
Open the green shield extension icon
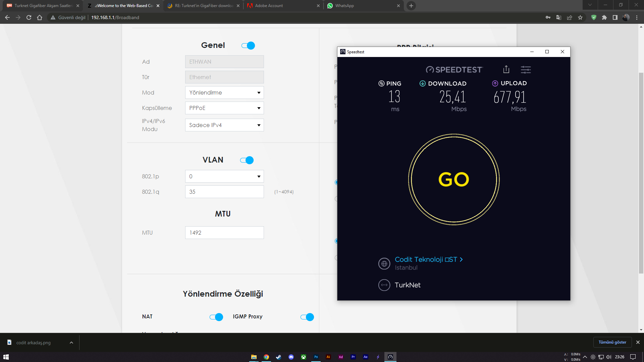coord(594,17)
